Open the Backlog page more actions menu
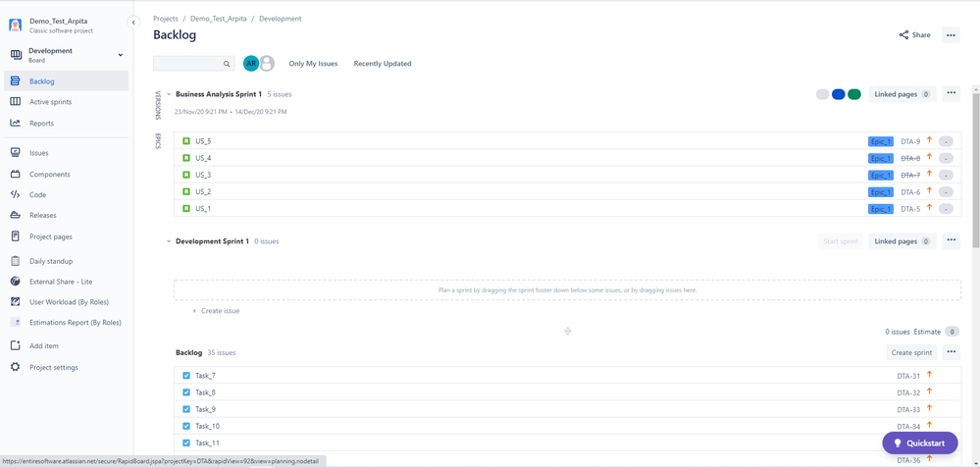Image resolution: width=980 pixels, height=468 pixels. (951, 35)
